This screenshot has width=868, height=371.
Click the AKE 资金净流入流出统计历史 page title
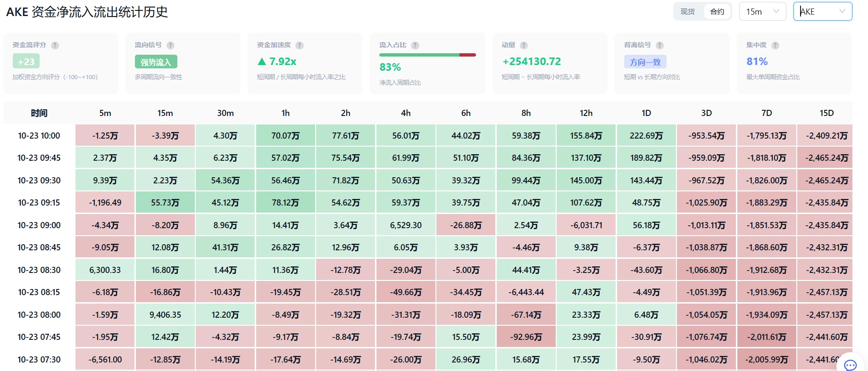[x=87, y=12]
